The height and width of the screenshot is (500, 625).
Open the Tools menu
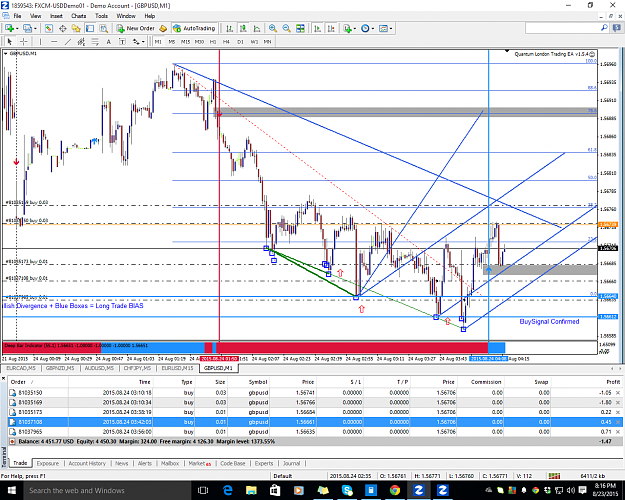101,16
